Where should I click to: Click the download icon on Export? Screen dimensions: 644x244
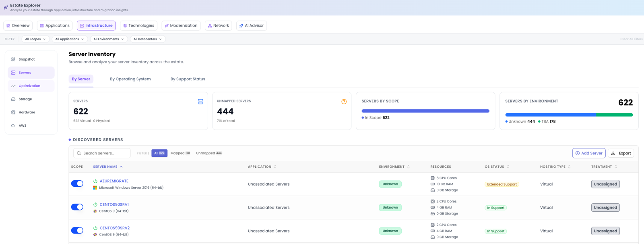(613, 153)
